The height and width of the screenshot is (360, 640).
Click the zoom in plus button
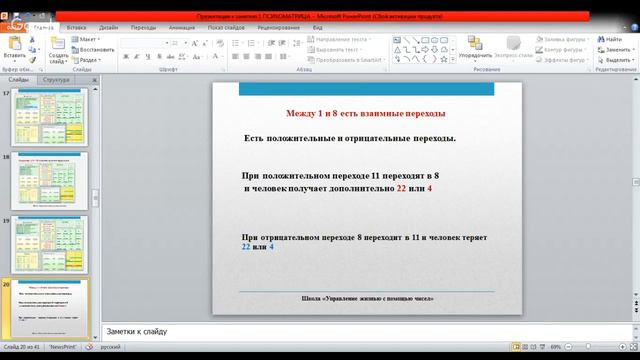(622, 347)
